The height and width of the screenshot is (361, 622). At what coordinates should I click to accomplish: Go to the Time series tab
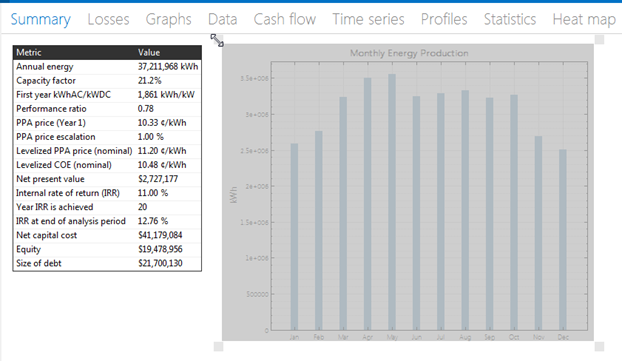pyautogui.click(x=368, y=19)
